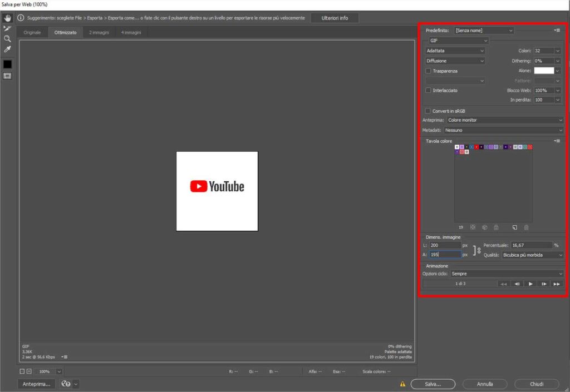Create a new color in the color table
570x392 pixels.
[515, 227]
